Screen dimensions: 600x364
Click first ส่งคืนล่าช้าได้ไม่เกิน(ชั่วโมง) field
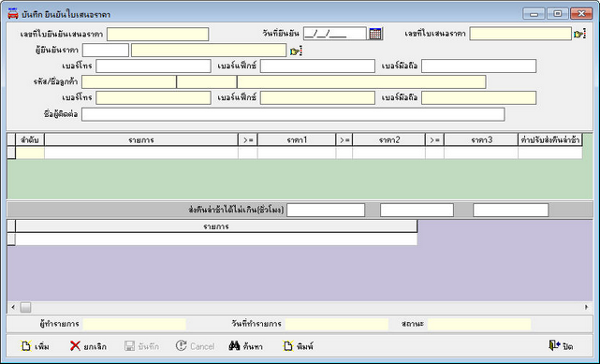point(326,210)
